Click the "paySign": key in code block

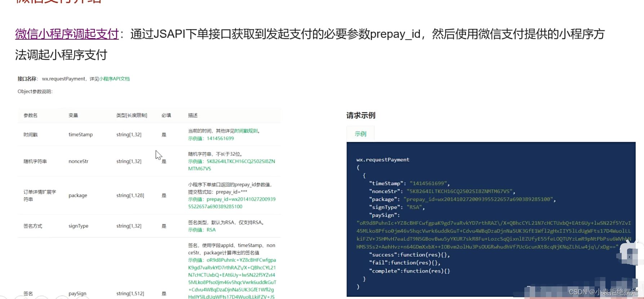(385, 215)
